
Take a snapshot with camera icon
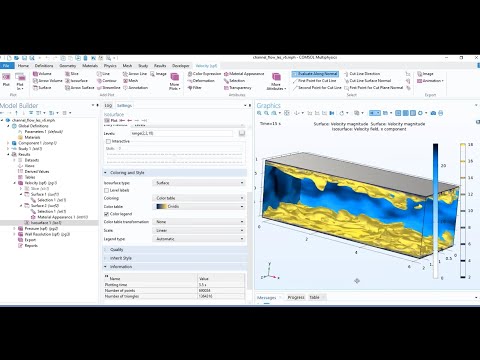(433, 113)
